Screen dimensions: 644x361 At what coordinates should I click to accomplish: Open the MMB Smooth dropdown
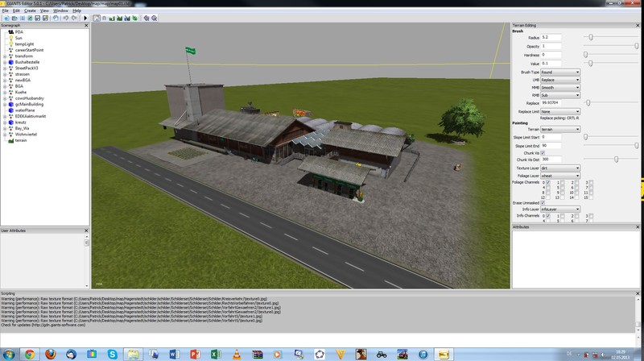(560, 88)
